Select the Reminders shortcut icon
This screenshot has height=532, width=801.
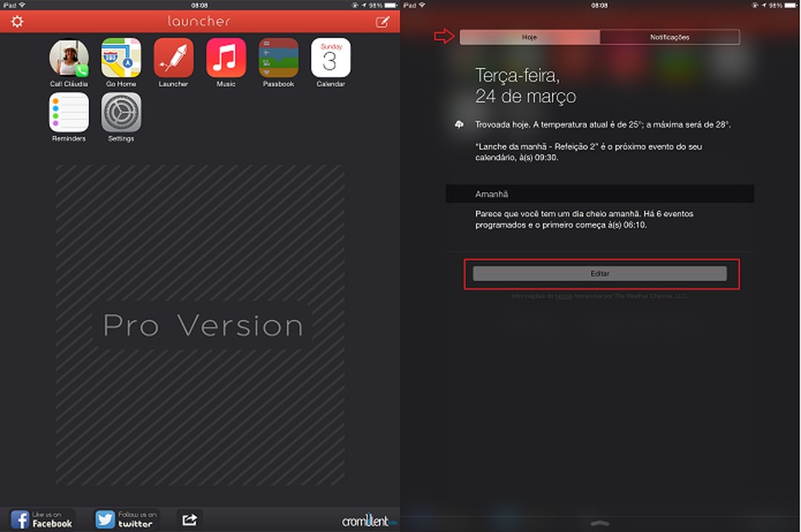tap(69, 111)
